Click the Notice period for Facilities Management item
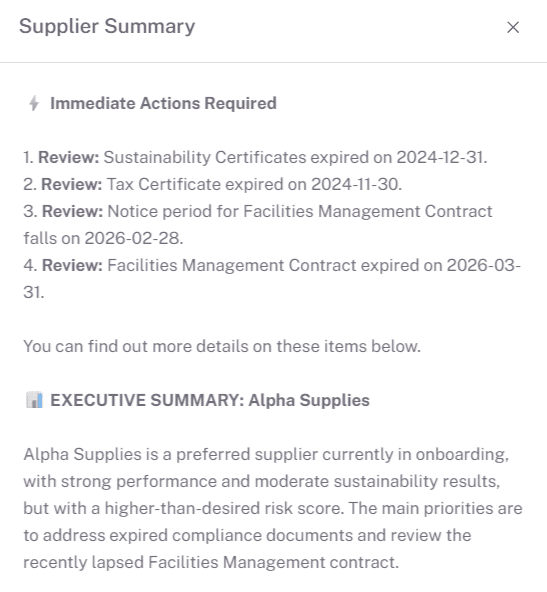The height and width of the screenshot is (592, 547). tap(258, 225)
